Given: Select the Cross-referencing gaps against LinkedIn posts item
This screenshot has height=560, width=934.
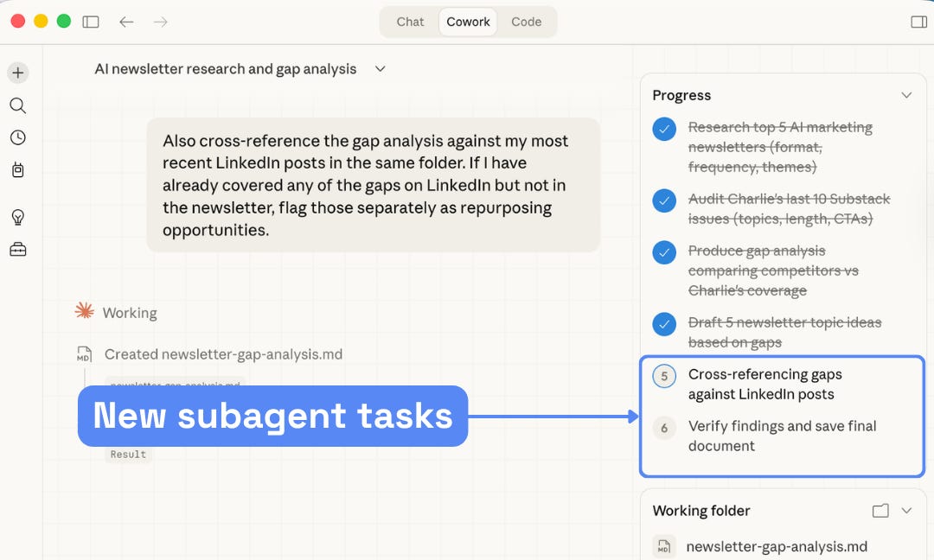Looking at the screenshot, I should tap(764, 384).
